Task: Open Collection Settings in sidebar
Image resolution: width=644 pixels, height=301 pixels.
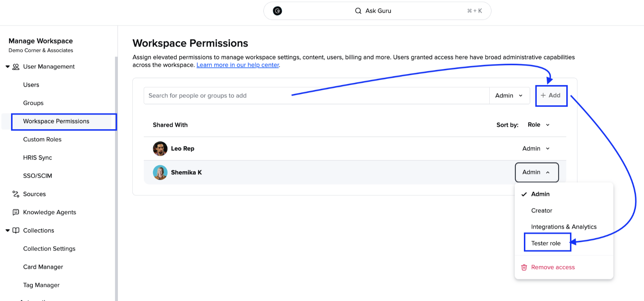Action: pos(49,249)
